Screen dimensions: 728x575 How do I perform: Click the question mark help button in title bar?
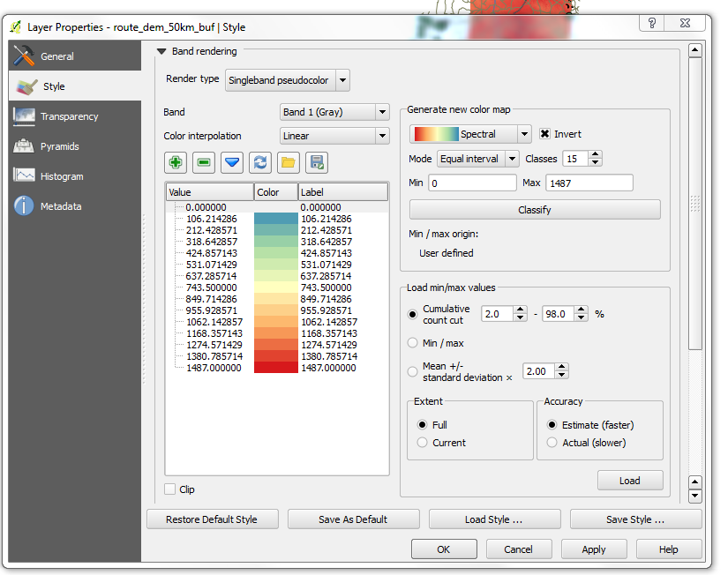pyautogui.click(x=652, y=23)
